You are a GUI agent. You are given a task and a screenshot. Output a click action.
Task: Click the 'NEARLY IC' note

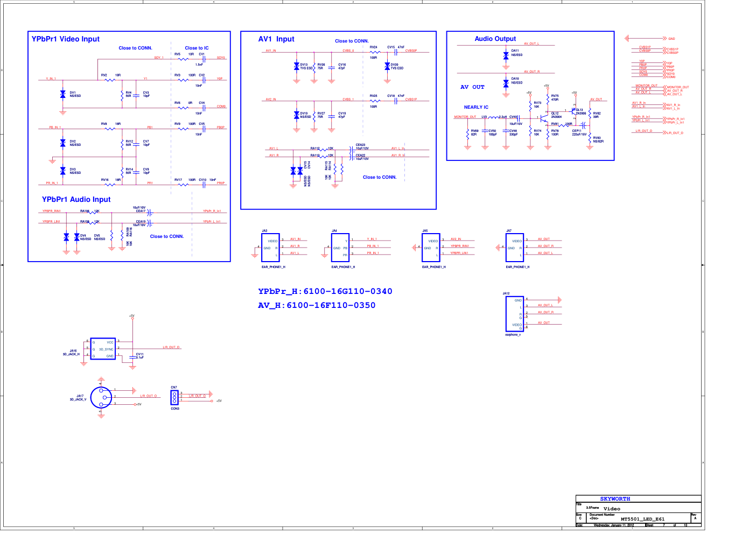477,107
